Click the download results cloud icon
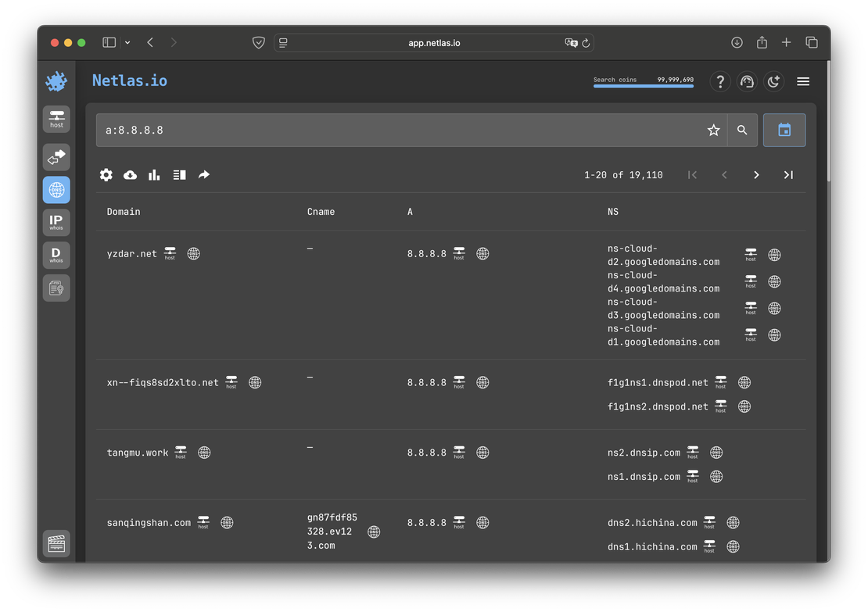Image resolution: width=868 pixels, height=612 pixels. [x=131, y=175]
